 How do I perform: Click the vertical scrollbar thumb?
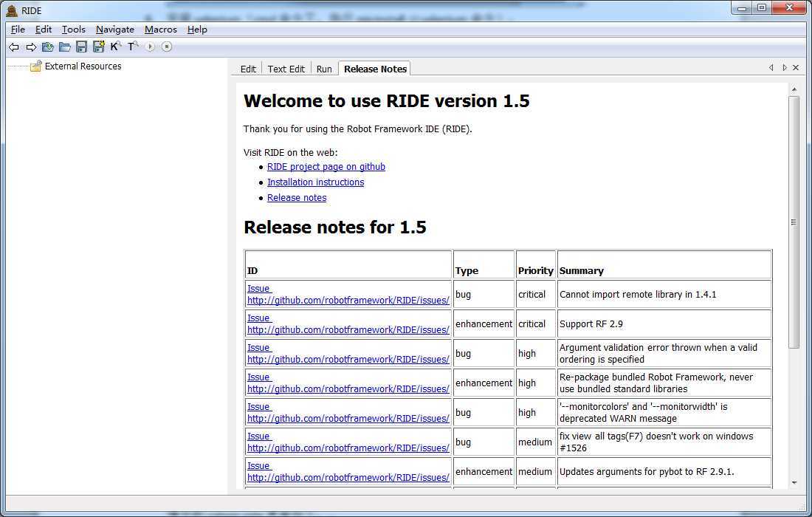[x=794, y=222]
